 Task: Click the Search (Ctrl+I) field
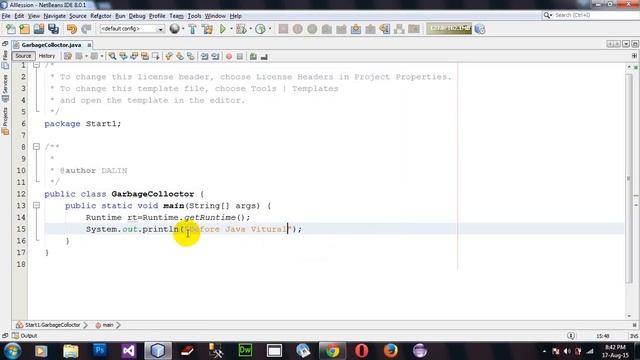point(591,15)
